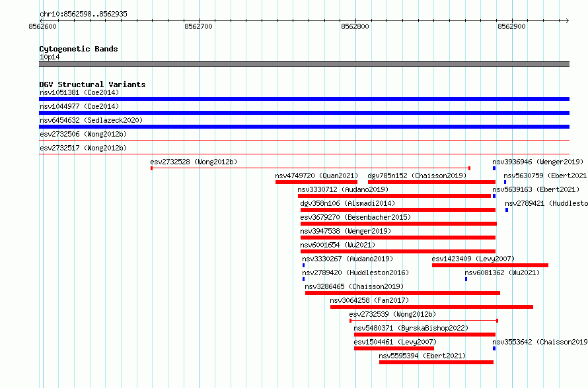Click the dgv358n106 (Alsmadi2014) feature bar
This screenshot has width=588, height=388.
pyautogui.click(x=398, y=210)
